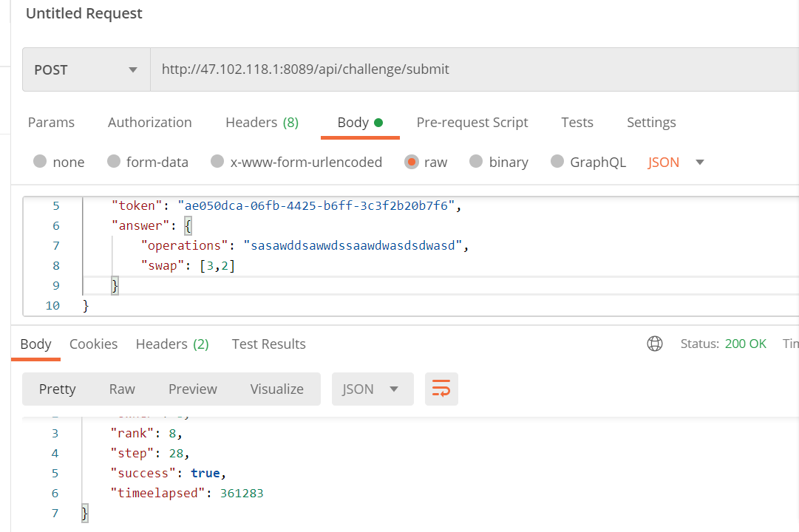The width and height of the screenshot is (799, 532).
Task: Select the form-data radio option
Action: coord(114,162)
